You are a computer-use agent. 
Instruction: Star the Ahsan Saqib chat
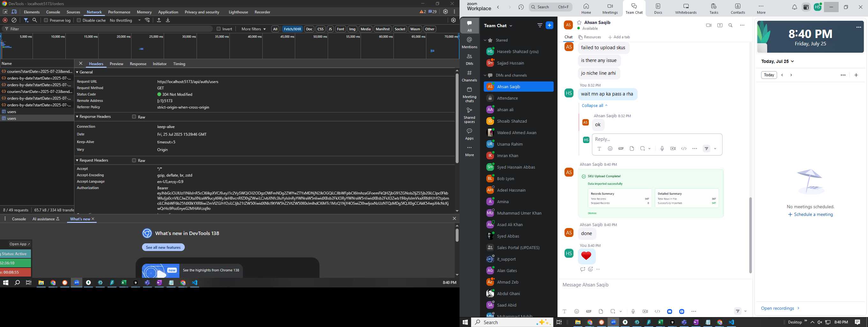[x=579, y=22]
